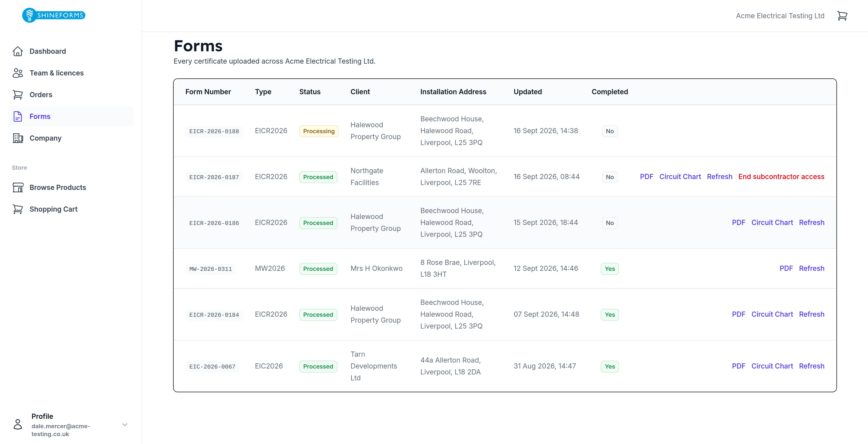The height and width of the screenshot is (444, 868).
Task: Click the Team & licences people icon
Action: [18, 73]
